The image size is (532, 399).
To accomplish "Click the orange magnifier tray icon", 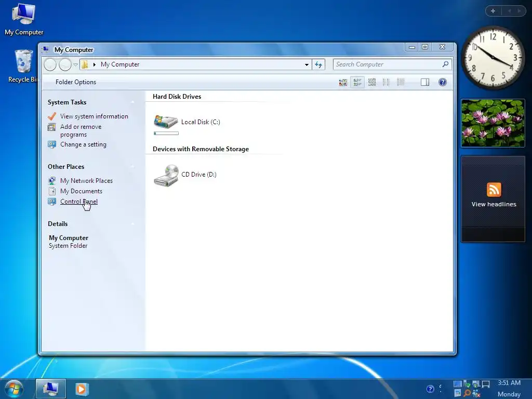I will point(467,394).
